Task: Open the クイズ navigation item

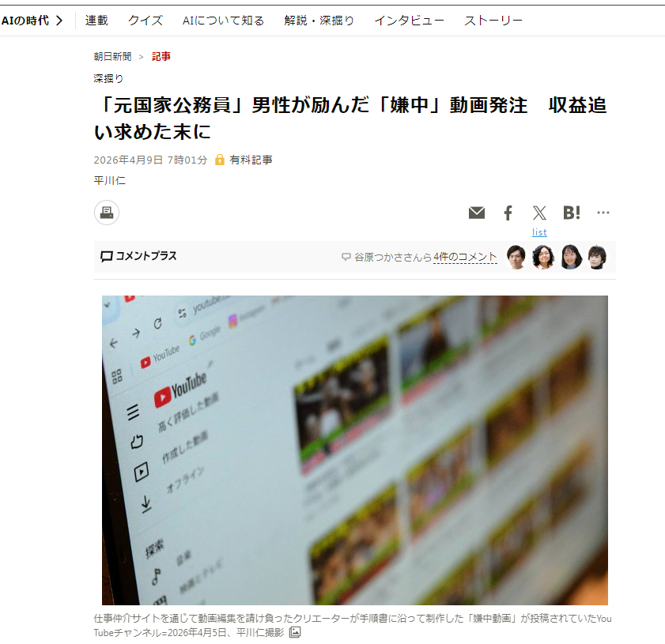Action: pyautogui.click(x=145, y=20)
